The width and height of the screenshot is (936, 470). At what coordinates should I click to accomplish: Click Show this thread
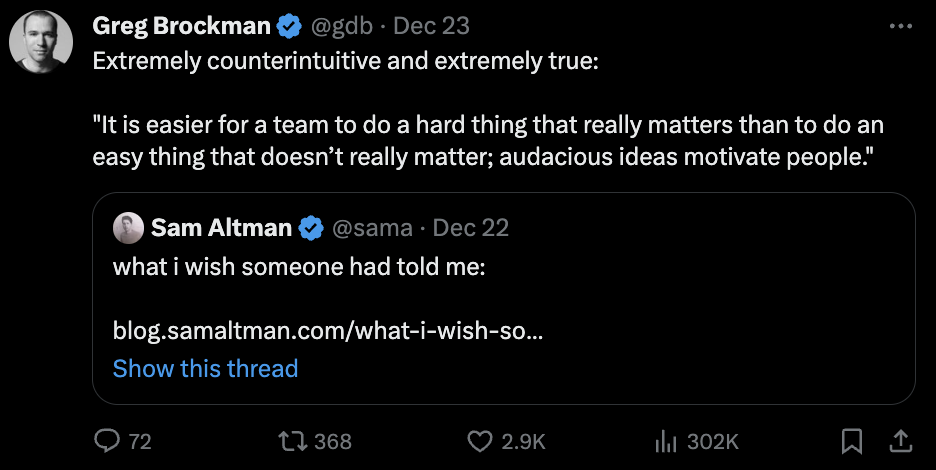[205, 368]
